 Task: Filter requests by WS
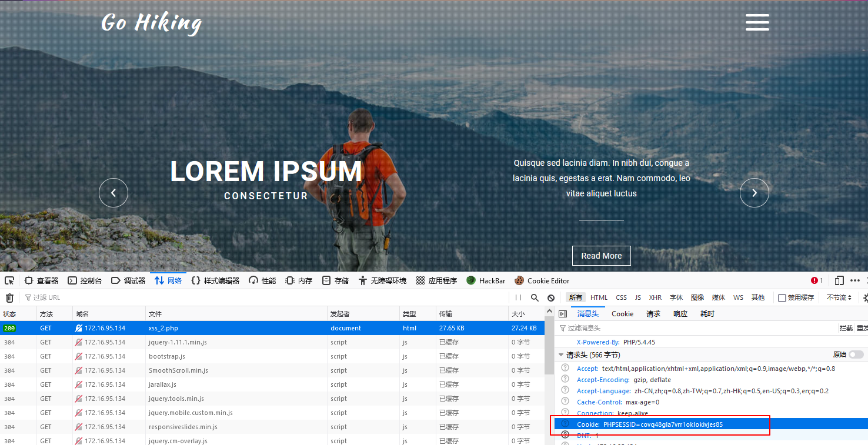tap(737, 298)
